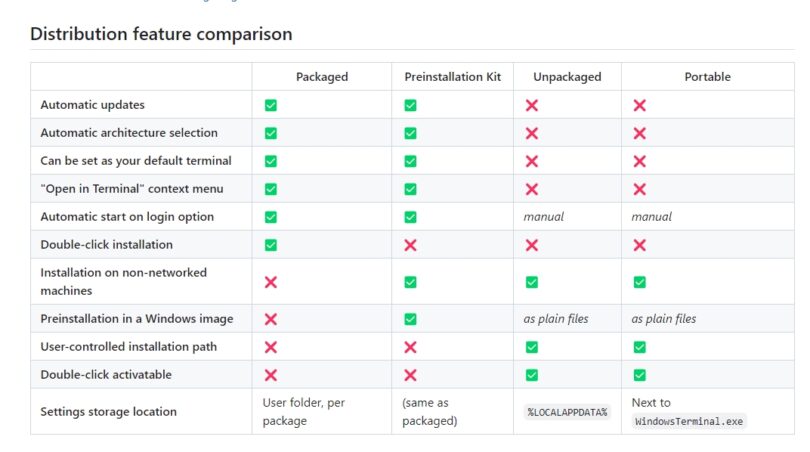Click the WindowsTerminal.exe code text
810x452 pixels.
(x=690, y=421)
